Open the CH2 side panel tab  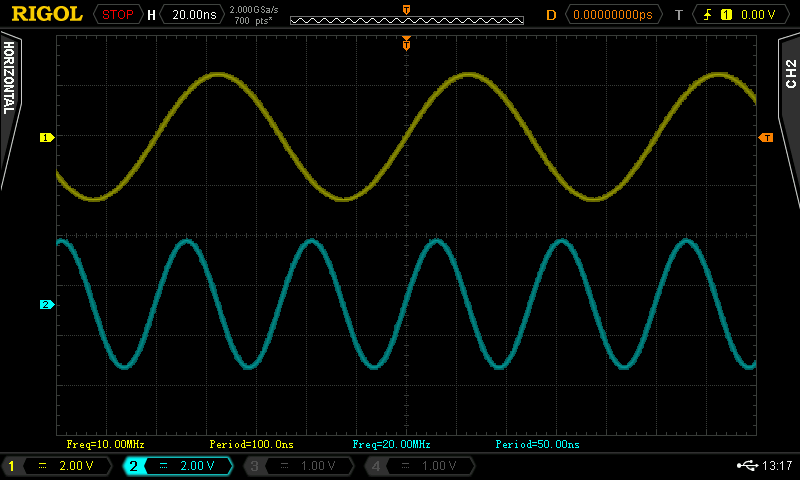coord(790,74)
